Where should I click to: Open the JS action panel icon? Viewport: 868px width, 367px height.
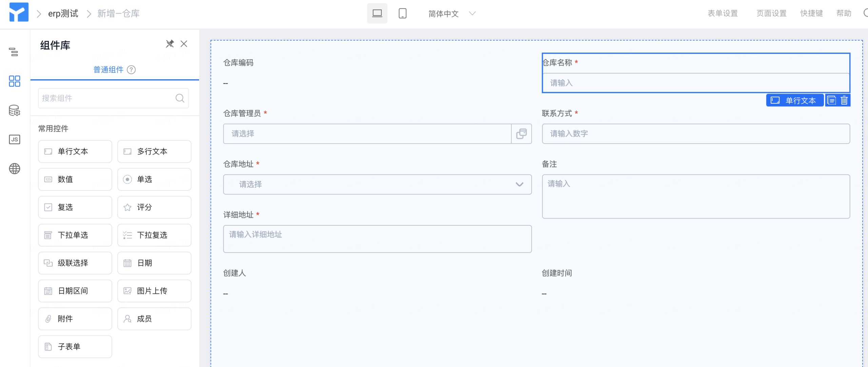click(x=14, y=140)
